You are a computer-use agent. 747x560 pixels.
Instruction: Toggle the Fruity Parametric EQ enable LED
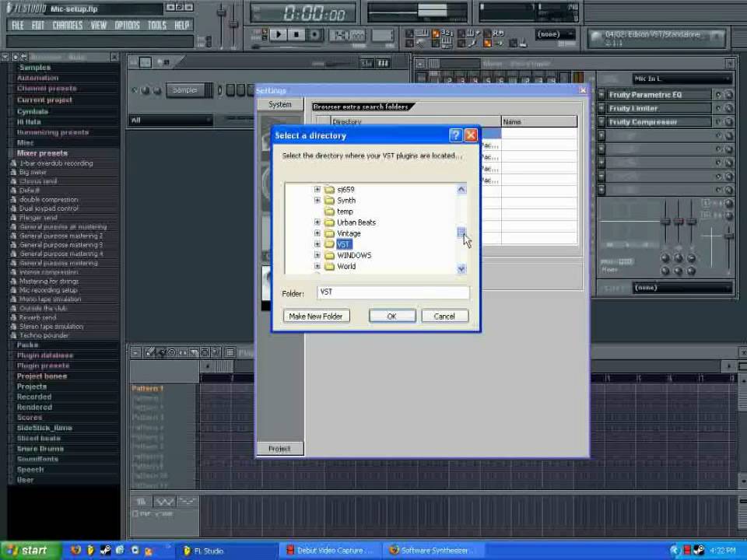(718, 95)
